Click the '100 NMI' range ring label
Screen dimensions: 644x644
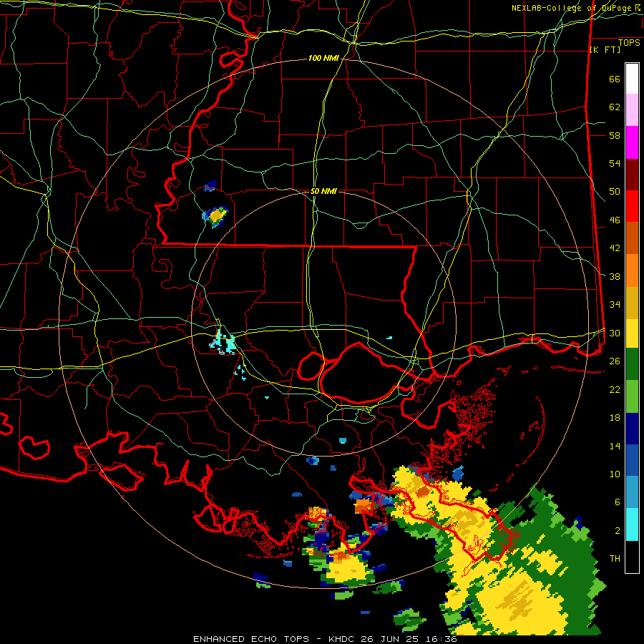[x=323, y=59]
